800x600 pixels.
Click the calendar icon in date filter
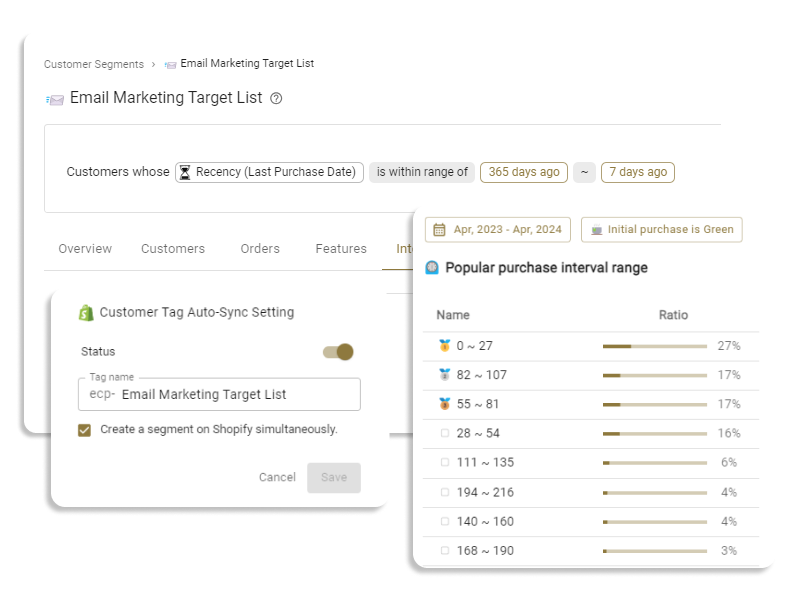tap(438, 229)
